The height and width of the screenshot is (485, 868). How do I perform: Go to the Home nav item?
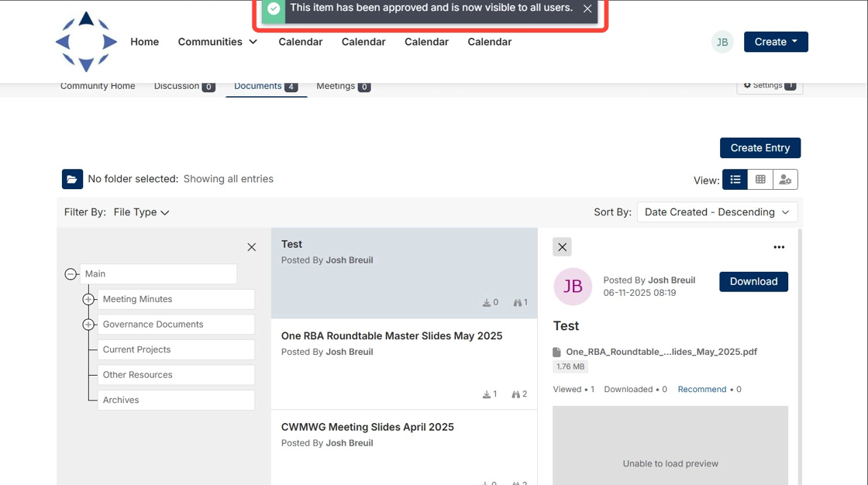[x=144, y=42]
